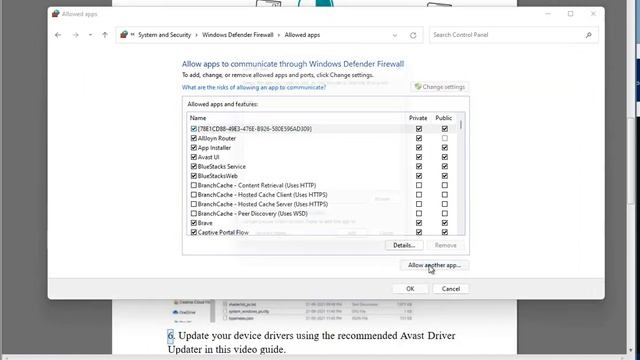Refresh the Allowed apps page
The image size is (640, 360).
pyautogui.click(x=413, y=35)
